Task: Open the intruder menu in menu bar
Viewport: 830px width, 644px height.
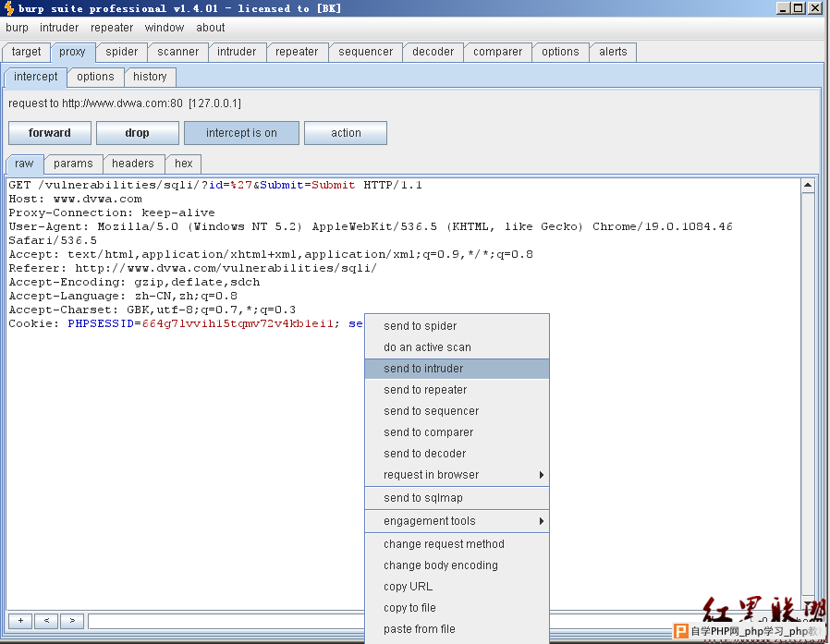Action: [x=59, y=28]
